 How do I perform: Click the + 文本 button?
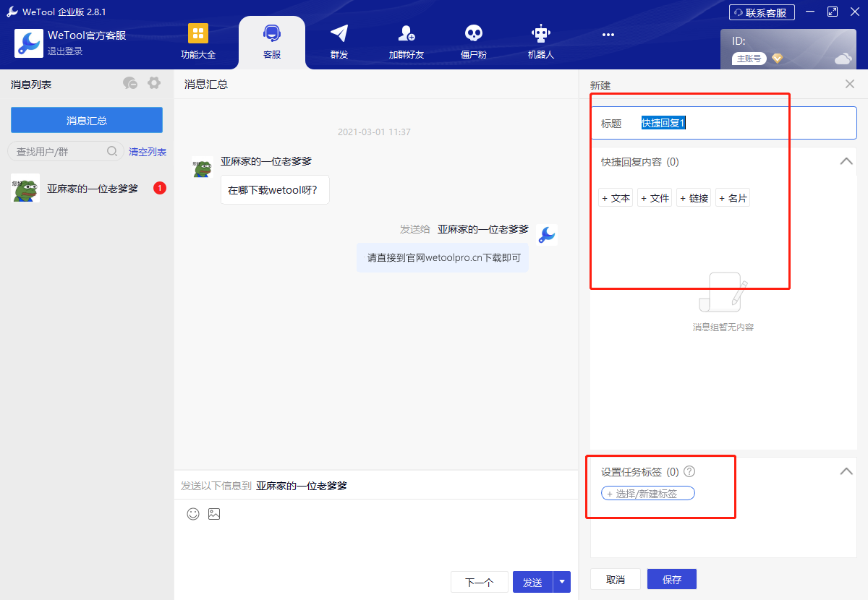(616, 198)
